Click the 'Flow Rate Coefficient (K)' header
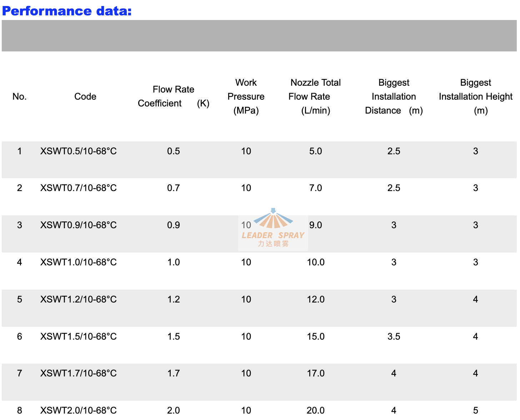 point(174,96)
